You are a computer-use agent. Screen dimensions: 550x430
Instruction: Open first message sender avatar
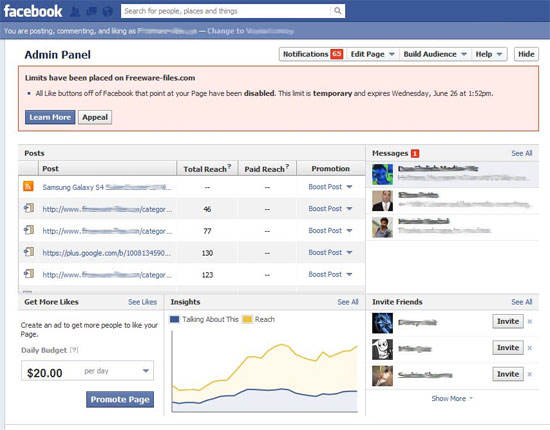[382, 174]
